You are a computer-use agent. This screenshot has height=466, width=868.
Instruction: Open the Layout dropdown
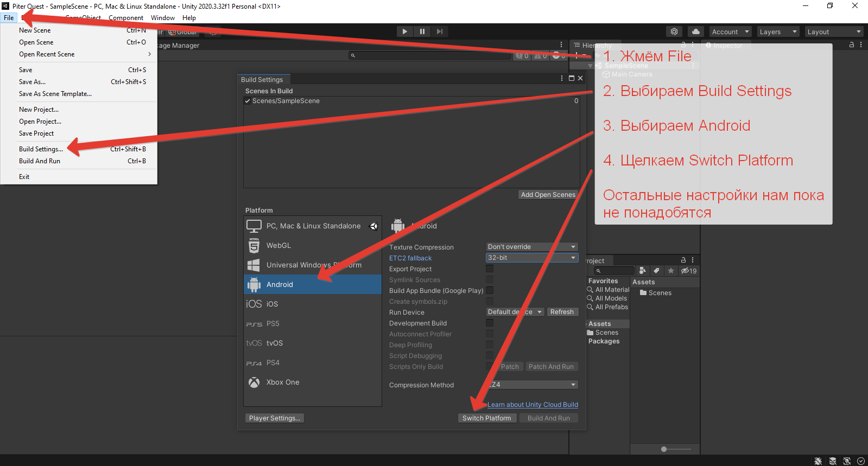click(833, 31)
